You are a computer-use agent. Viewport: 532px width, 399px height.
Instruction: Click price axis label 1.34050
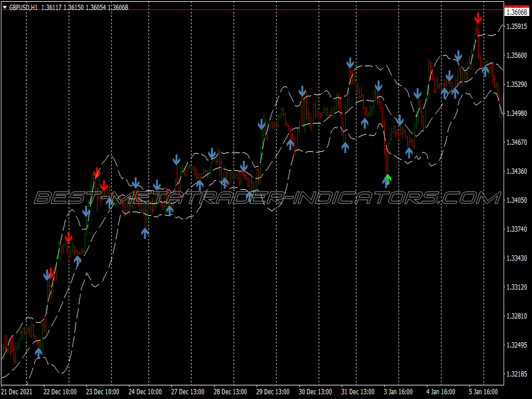point(517,200)
